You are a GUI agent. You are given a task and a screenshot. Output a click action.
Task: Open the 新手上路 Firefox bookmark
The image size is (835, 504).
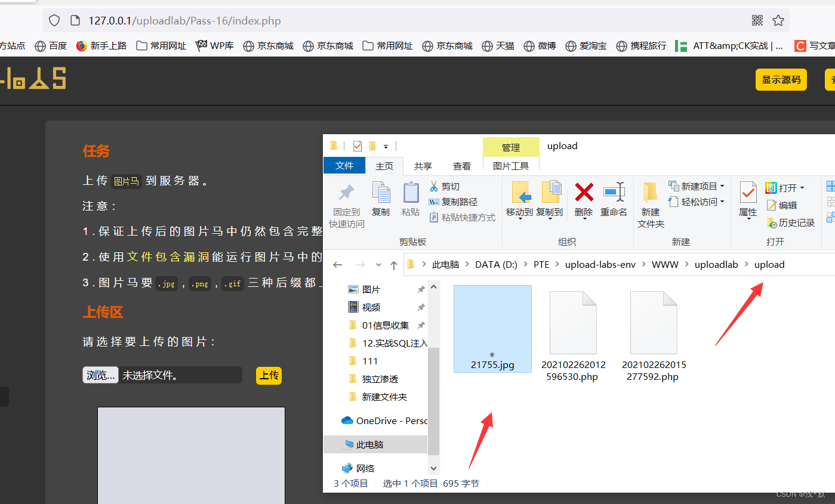pos(101,46)
